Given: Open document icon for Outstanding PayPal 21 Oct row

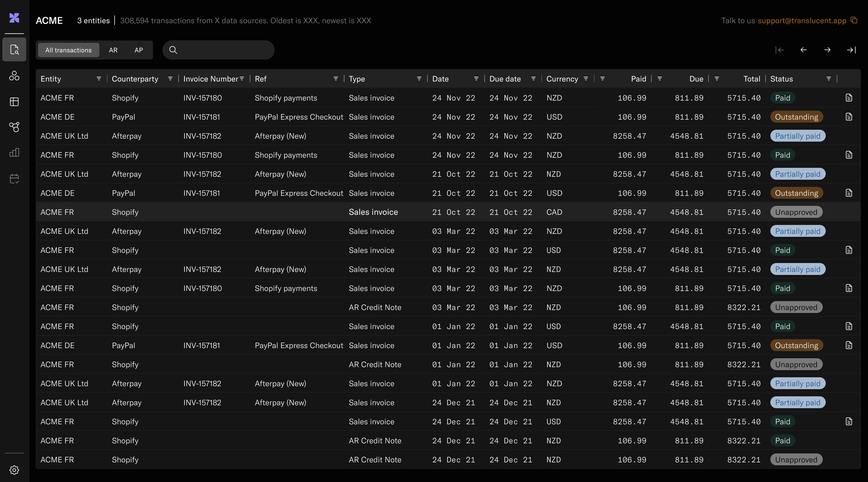Looking at the screenshot, I should click(849, 193).
